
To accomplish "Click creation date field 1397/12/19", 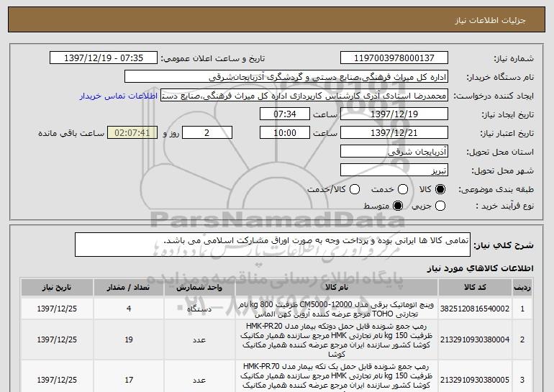I will tap(394, 114).
